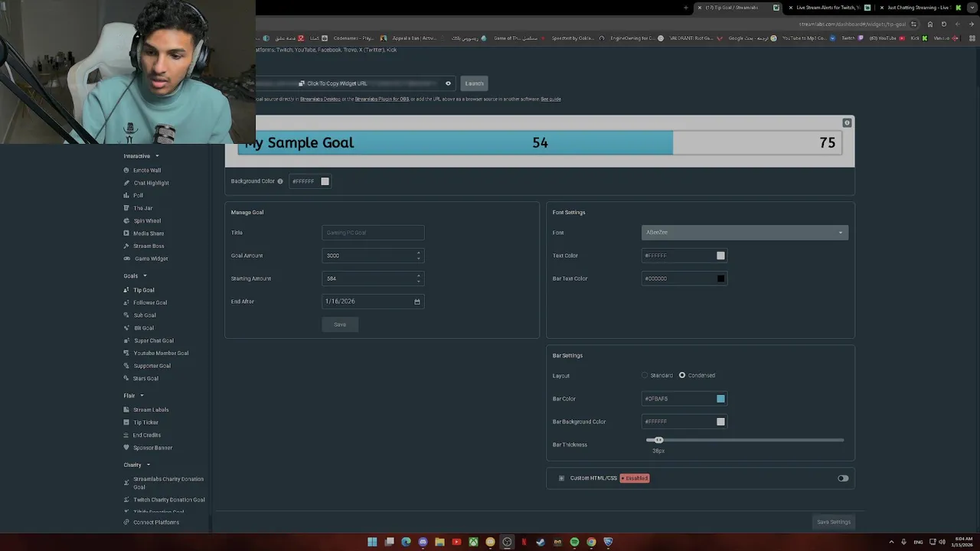Adjust the Starting Amount stepper arrows
The width and height of the screenshot is (980, 551).
[418, 279]
